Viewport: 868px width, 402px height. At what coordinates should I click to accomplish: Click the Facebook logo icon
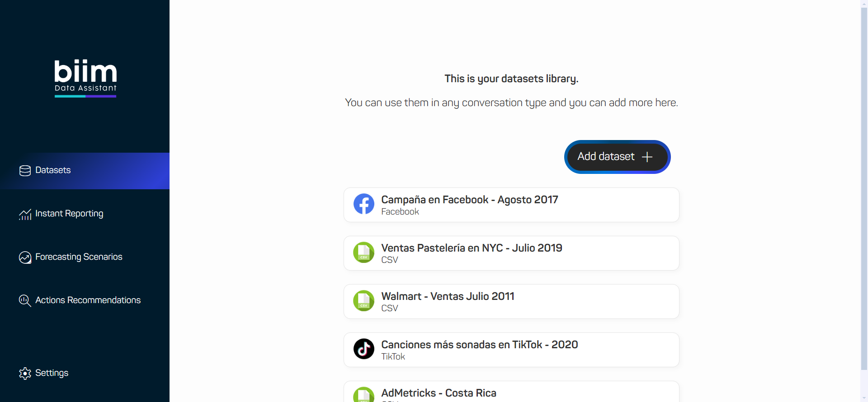(x=363, y=204)
